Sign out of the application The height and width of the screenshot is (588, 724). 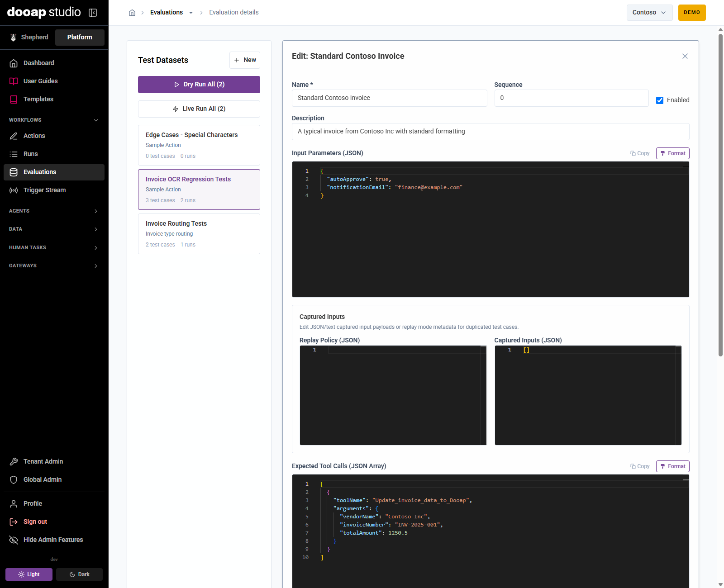pyautogui.click(x=54, y=522)
